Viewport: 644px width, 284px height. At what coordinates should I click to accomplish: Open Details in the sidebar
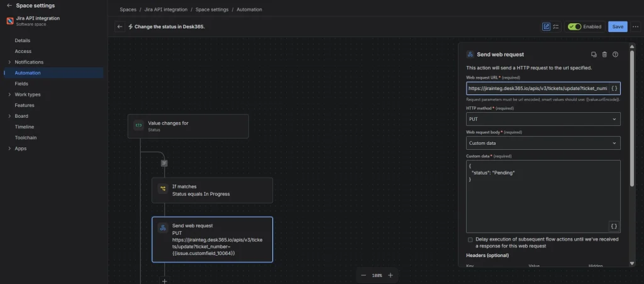tap(23, 41)
